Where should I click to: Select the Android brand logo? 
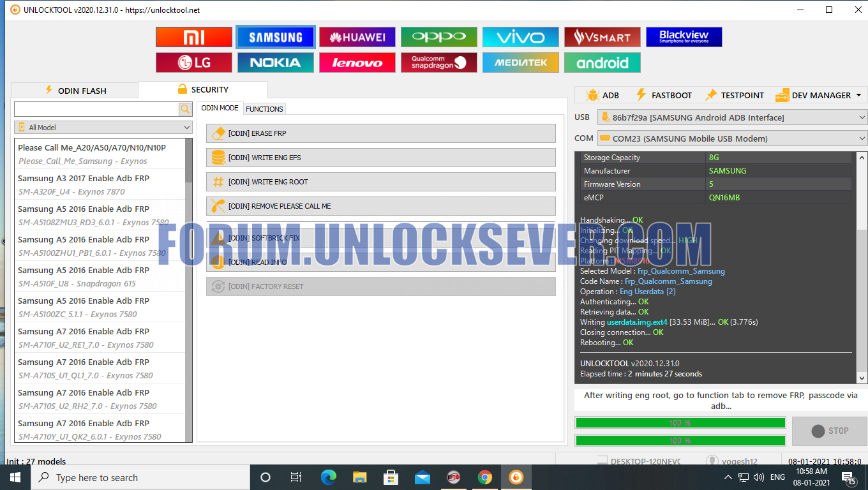point(602,63)
